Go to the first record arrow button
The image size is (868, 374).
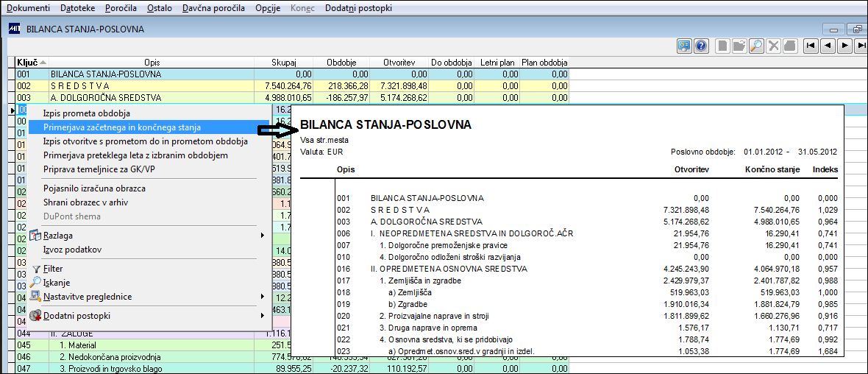pos(811,46)
